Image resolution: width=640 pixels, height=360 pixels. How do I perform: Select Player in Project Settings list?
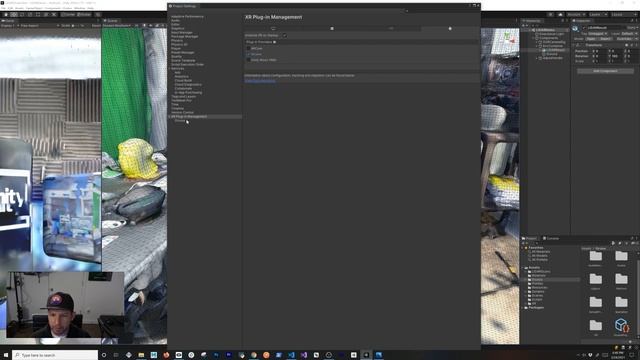(x=176, y=49)
